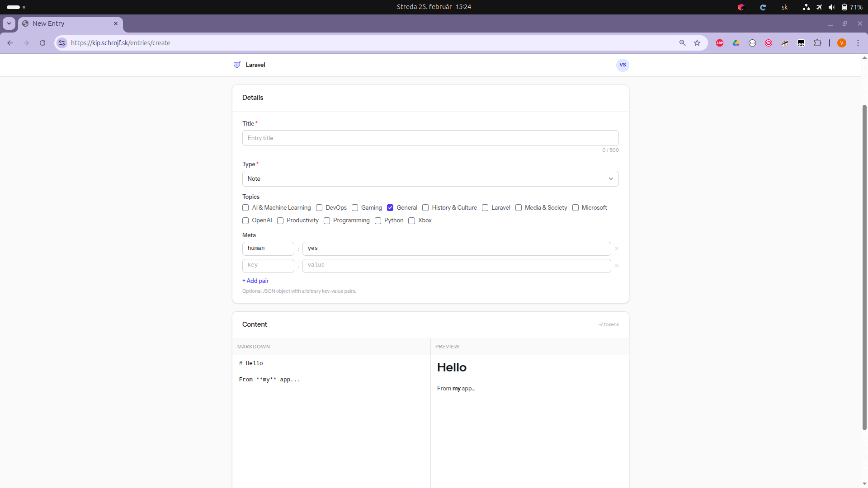Check the AI & Machine Learning topic

(245, 208)
